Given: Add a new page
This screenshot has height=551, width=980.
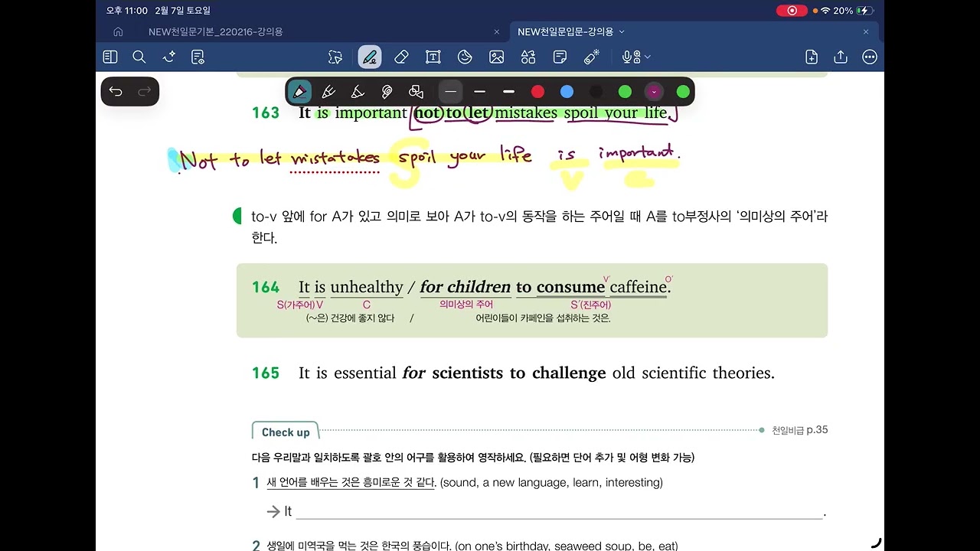Looking at the screenshot, I should tap(812, 57).
